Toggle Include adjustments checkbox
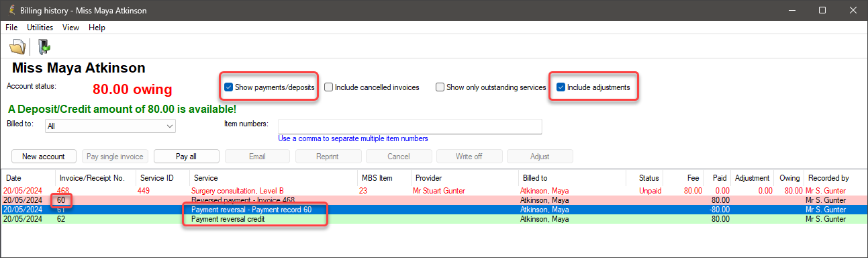 pos(561,87)
